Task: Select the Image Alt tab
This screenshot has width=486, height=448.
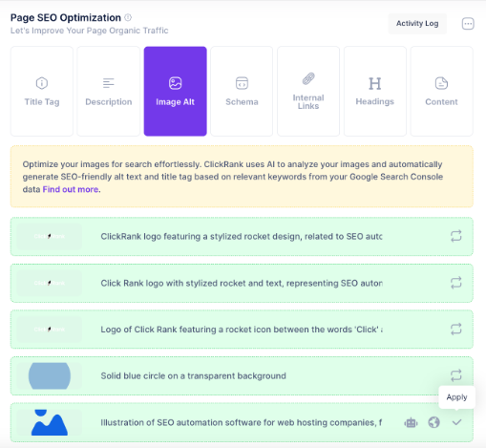Action: coord(175,91)
